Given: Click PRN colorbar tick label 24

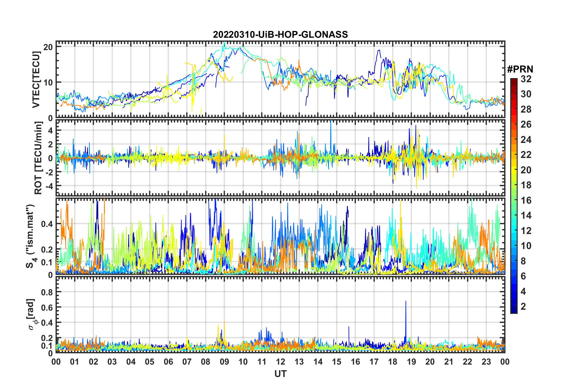Looking at the screenshot, I should (x=526, y=139).
